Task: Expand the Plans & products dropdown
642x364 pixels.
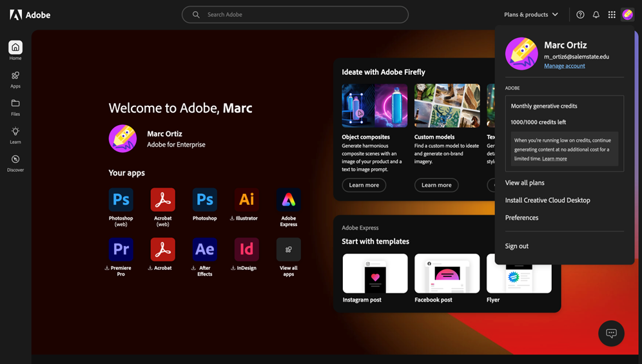Action: click(531, 15)
